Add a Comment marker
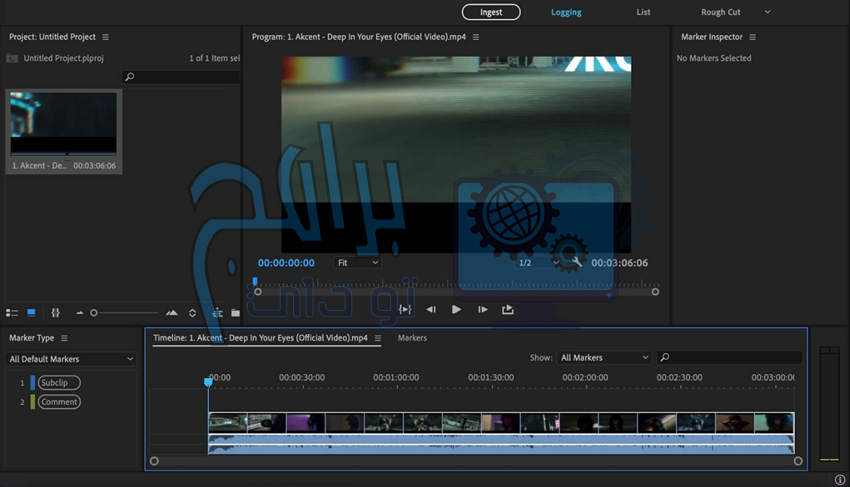This screenshot has height=487, width=850. [x=59, y=402]
